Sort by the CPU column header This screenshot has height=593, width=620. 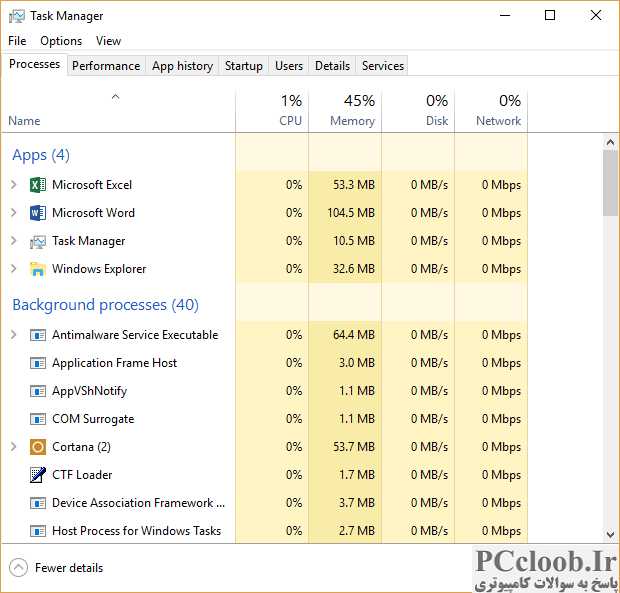[x=272, y=111]
